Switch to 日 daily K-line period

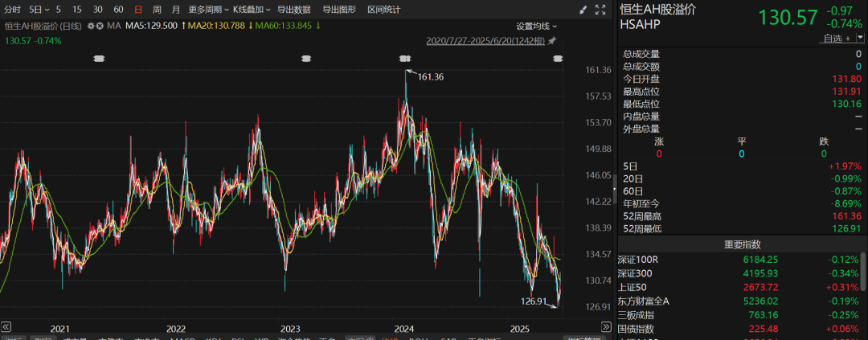coord(138,10)
